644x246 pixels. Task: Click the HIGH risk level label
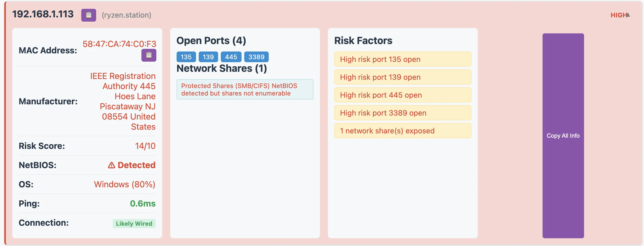(x=618, y=15)
